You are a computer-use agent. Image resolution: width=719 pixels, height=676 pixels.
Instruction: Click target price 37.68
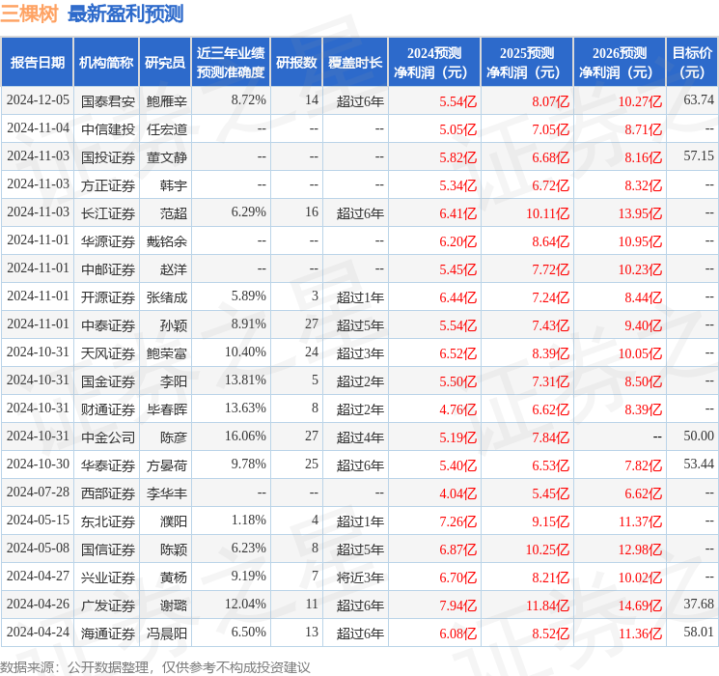point(698,604)
